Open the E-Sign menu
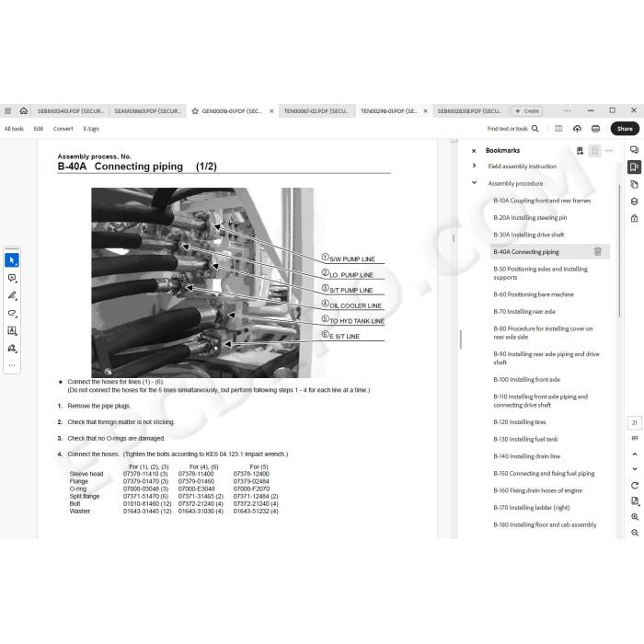 [91, 129]
